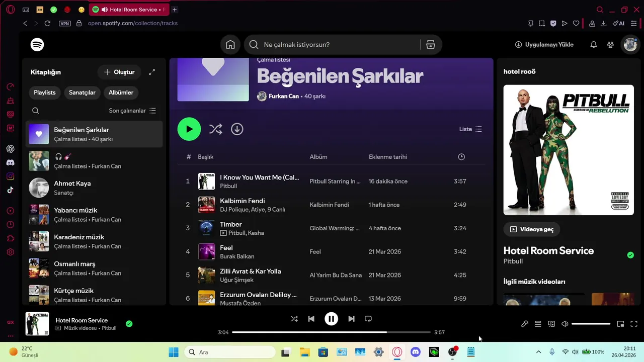Image resolution: width=644 pixels, height=362 pixels.
Task: Open the mini player
Action: 620,324
